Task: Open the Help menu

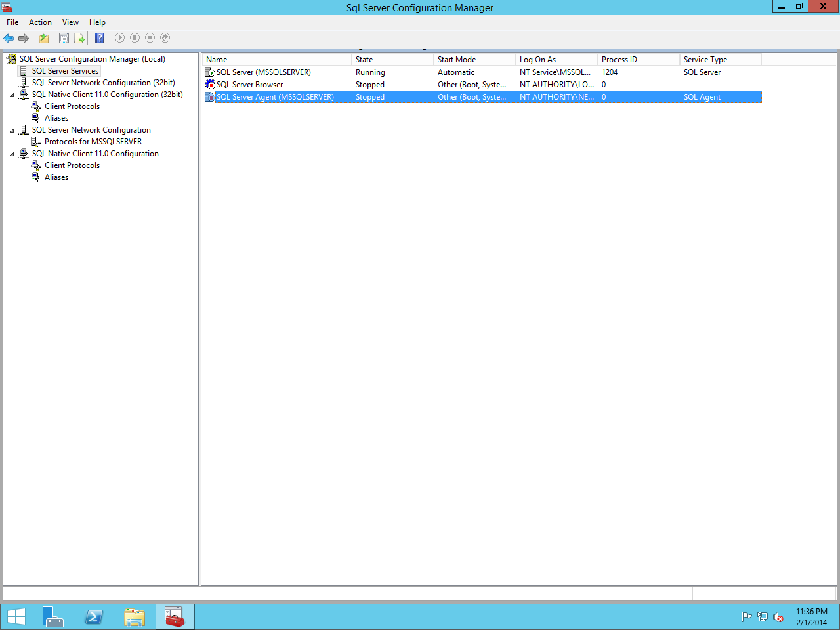Action: [x=97, y=22]
